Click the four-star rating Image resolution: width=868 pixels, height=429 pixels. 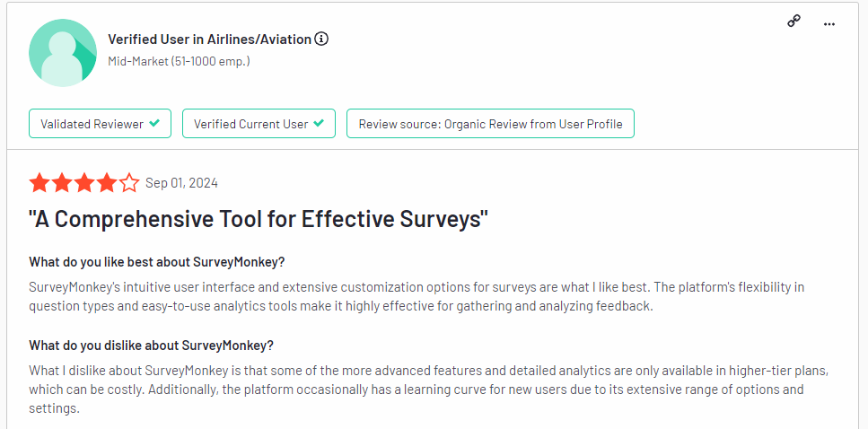click(x=84, y=183)
